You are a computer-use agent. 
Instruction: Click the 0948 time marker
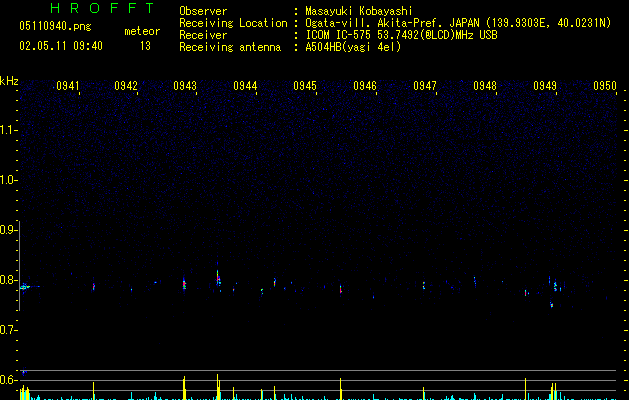point(485,86)
